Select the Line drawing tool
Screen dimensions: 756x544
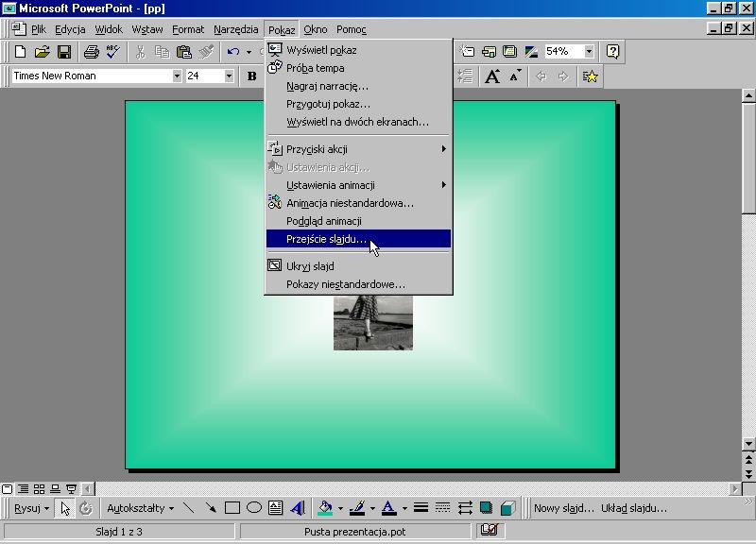pyautogui.click(x=188, y=508)
